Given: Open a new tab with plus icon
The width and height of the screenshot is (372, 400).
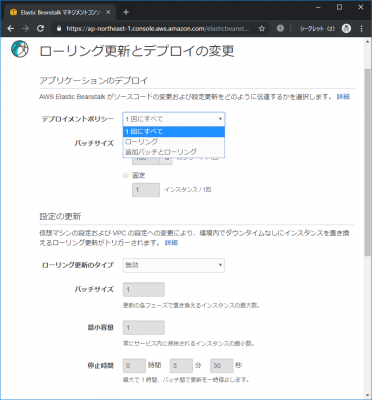Looking at the screenshot, I should (126, 12).
